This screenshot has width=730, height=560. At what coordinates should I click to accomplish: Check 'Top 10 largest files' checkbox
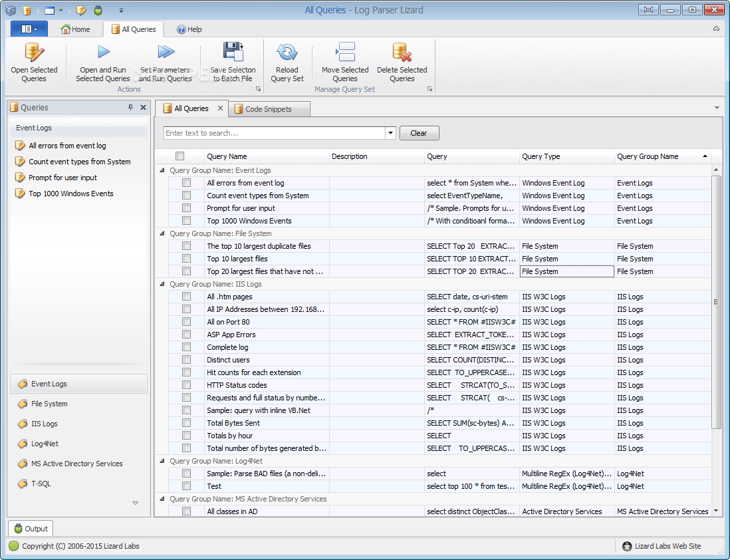[187, 259]
